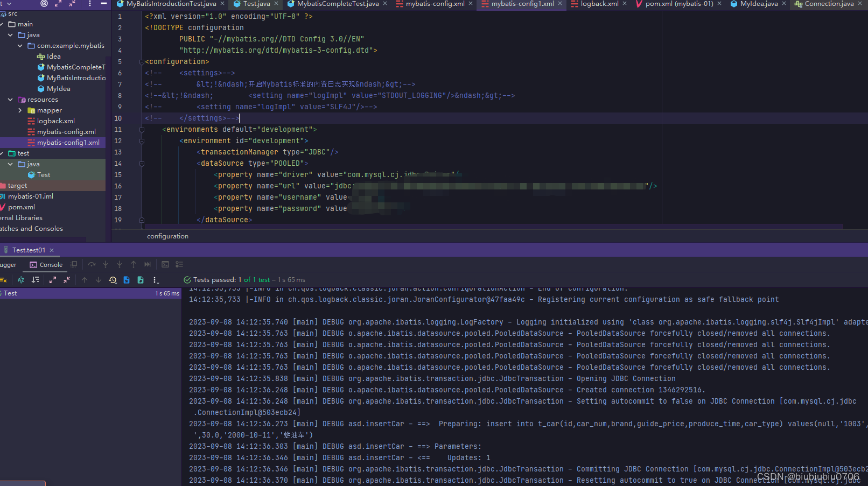The height and width of the screenshot is (486, 868).
Task: Click the Step Out up-arrow icon
Action: [x=134, y=264]
